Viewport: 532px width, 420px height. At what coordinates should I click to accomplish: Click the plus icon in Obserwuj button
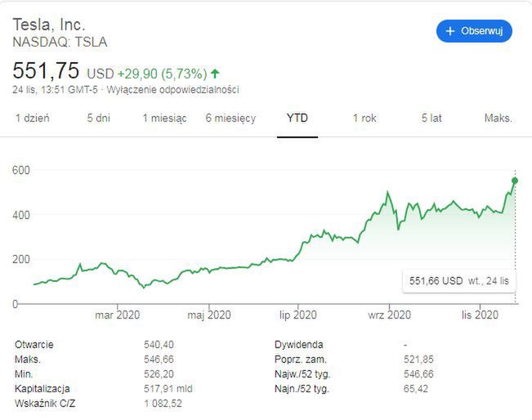click(x=449, y=31)
